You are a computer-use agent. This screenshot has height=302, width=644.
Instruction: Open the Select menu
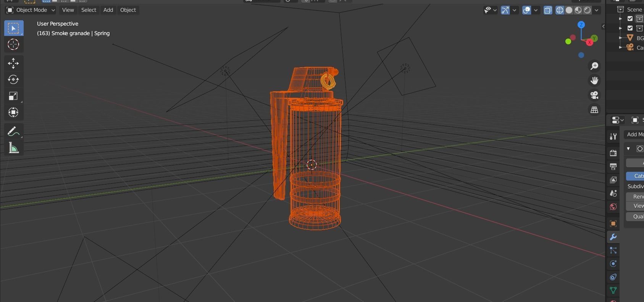point(89,10)
